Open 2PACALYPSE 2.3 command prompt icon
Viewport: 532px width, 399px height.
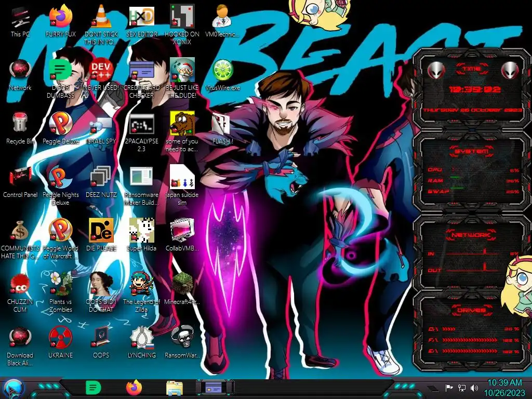click(x=141, y=132)
